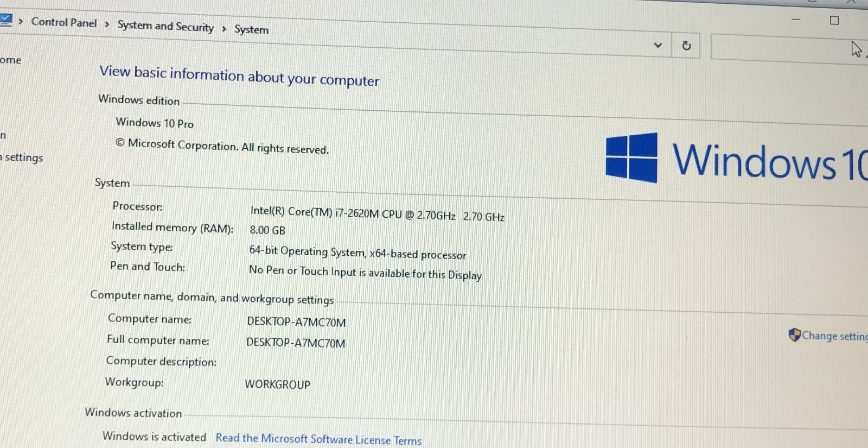Click the Pen and Touch label
The width and height of the screenshot is (868, 448).
(x=148, y=267)
